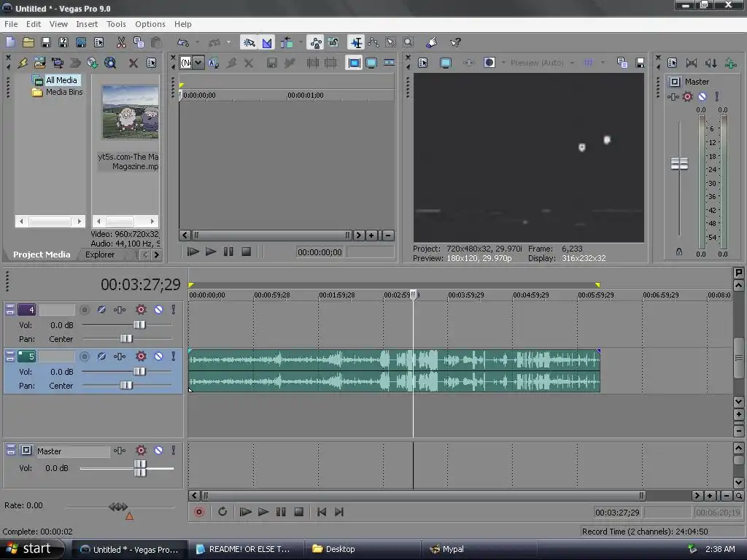Stop the trimmer playback
Screen dimensions: 747x560
coord(246,252)
